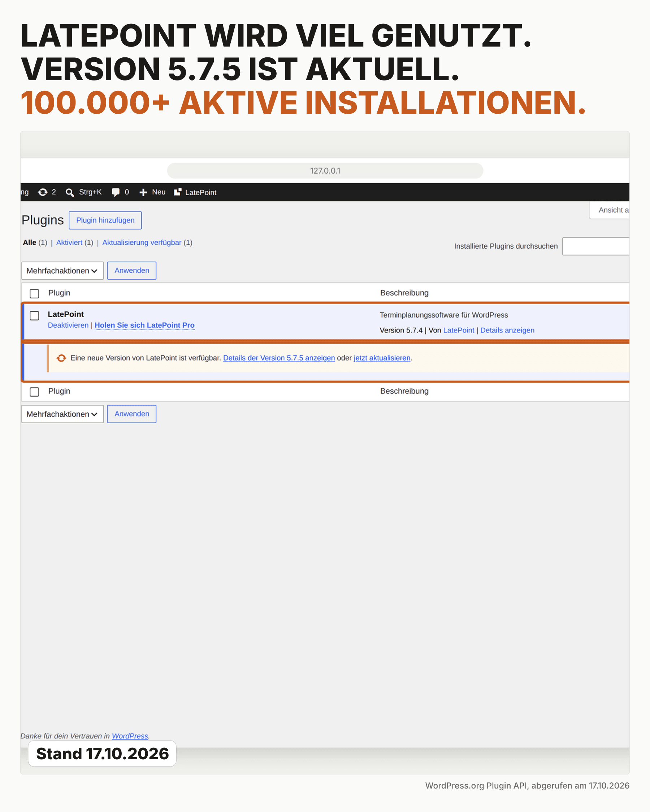The width and height of the screenshot is (650, 812).
Task: Click the bottom Beschreibung column footer
Action: [404, 391]
